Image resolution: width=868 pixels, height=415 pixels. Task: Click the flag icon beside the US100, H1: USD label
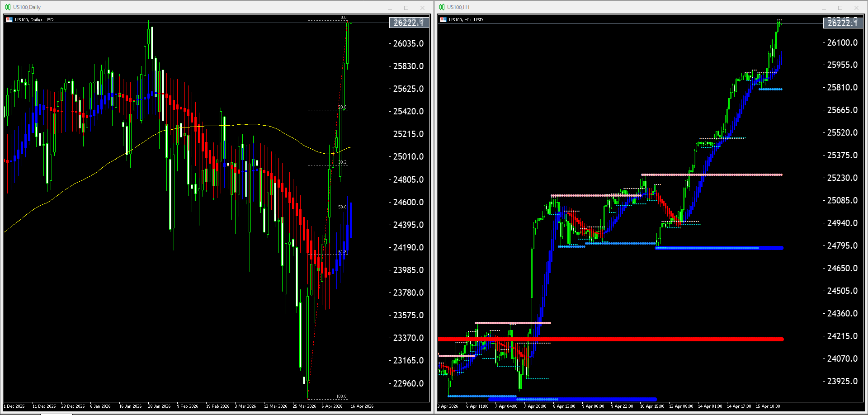click(x=443, y=20)
